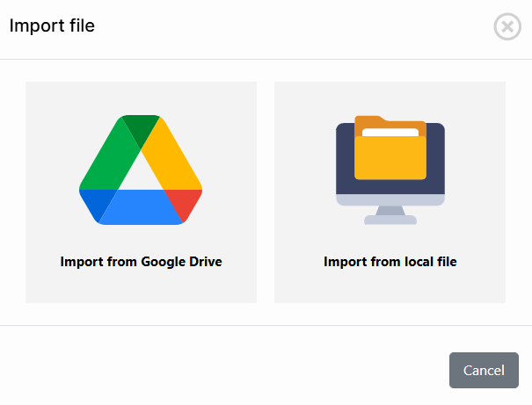Click the white center of Drive logo
The height and width of the screenshot is (405, 532).
(x=141, y=174)
